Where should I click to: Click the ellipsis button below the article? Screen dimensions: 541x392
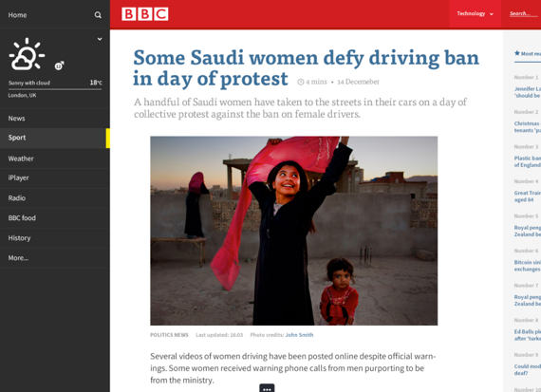coord(267,388)
